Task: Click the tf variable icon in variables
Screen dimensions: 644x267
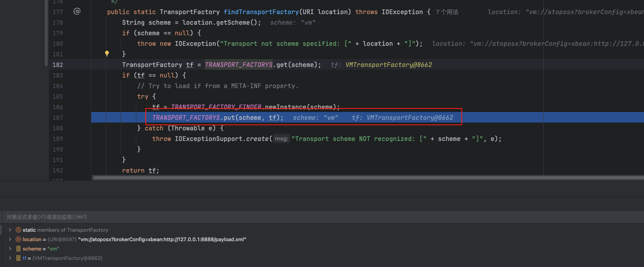Action: click(x=18, y=258)
